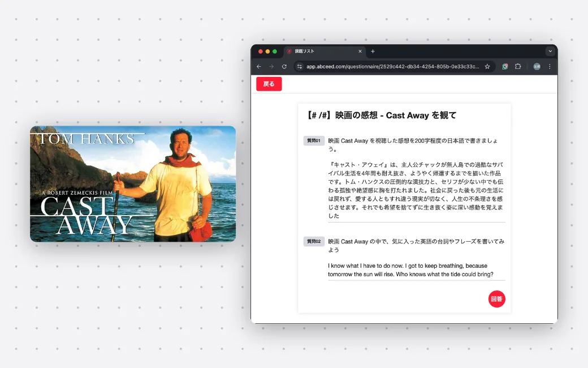Click the browser back arrow
This screenshot has width=588, height=368.
[x=259, y=66]
